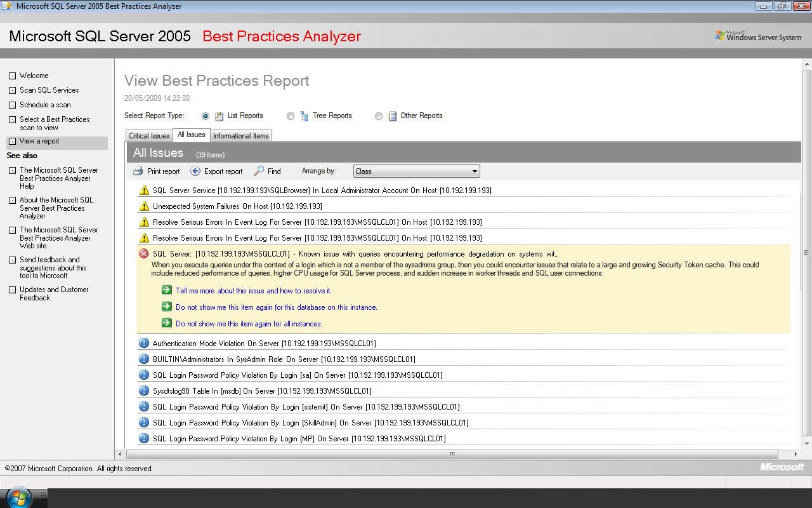The height and width of the screenshot is (508, 812).
Task: Click the Scan SQL Services box icon
Action: [x=12, y=90]
